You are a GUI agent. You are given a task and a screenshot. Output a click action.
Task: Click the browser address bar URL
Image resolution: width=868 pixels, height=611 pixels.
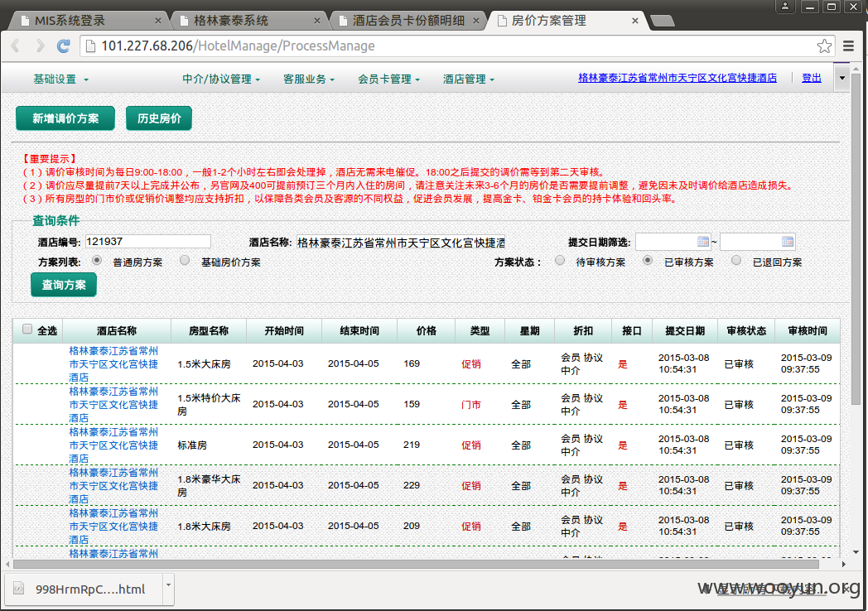pyautogui.click(x=238, y=46)
